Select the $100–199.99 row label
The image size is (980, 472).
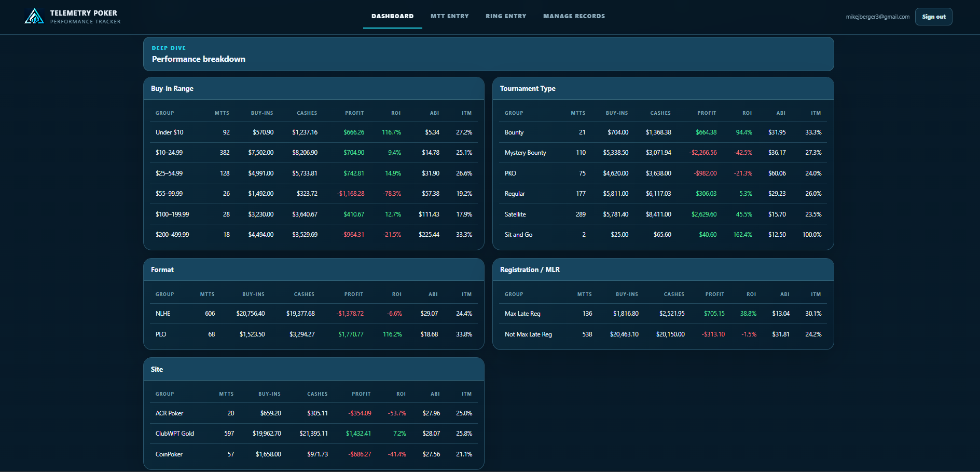[172, 214]
